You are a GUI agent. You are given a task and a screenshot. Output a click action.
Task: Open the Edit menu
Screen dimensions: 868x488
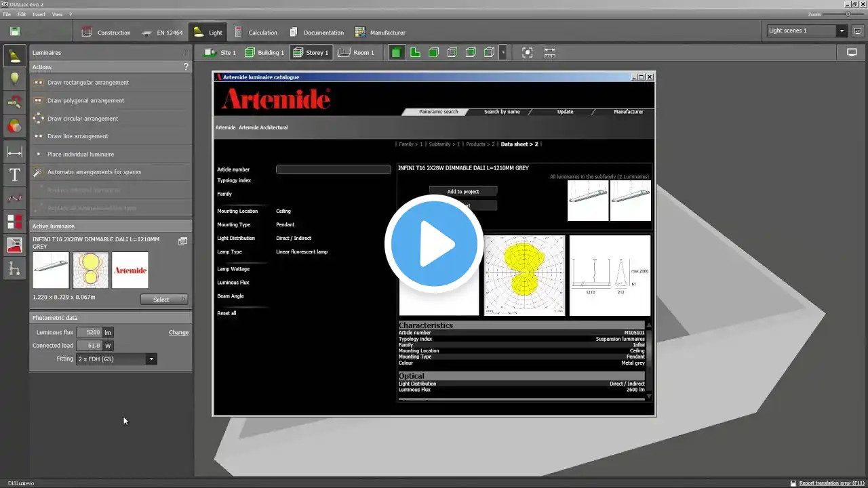click(x=22, y=14)
